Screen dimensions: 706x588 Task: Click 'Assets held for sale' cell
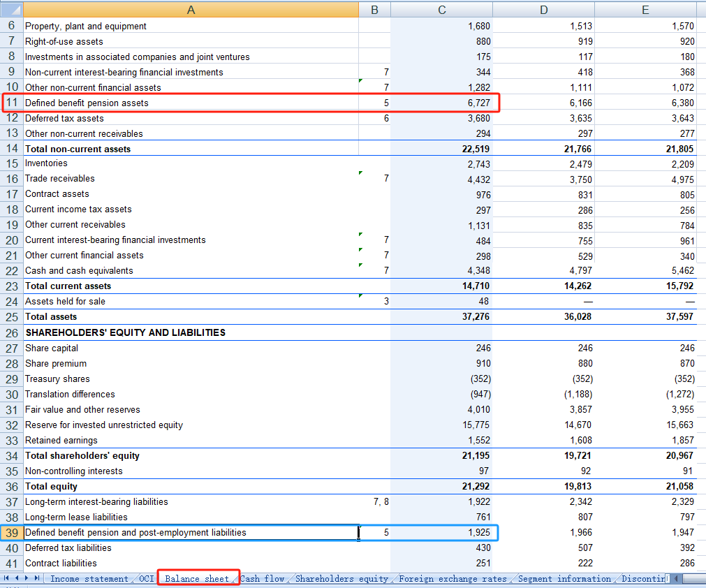[191, 301]
